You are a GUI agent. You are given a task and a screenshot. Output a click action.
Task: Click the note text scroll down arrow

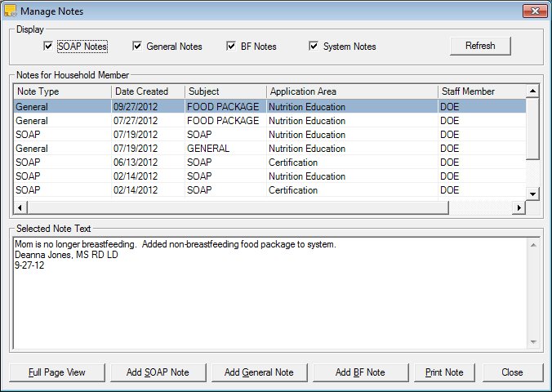coord(533,342)
